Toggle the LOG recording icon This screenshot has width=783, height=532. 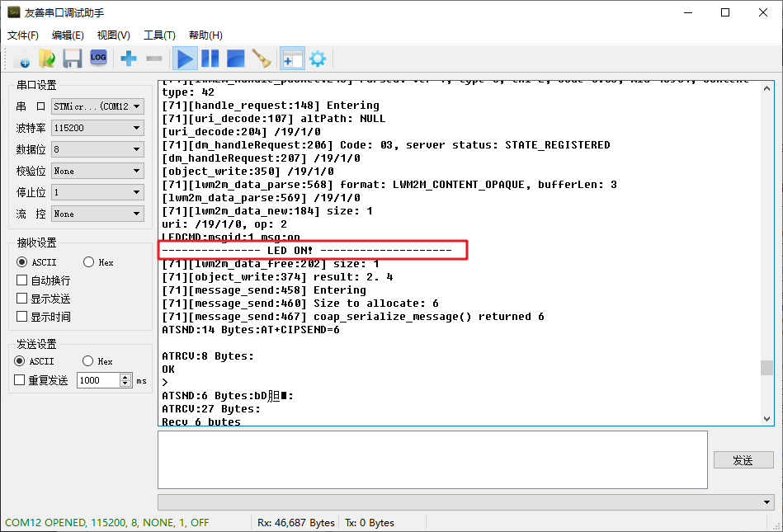point(98,58)
